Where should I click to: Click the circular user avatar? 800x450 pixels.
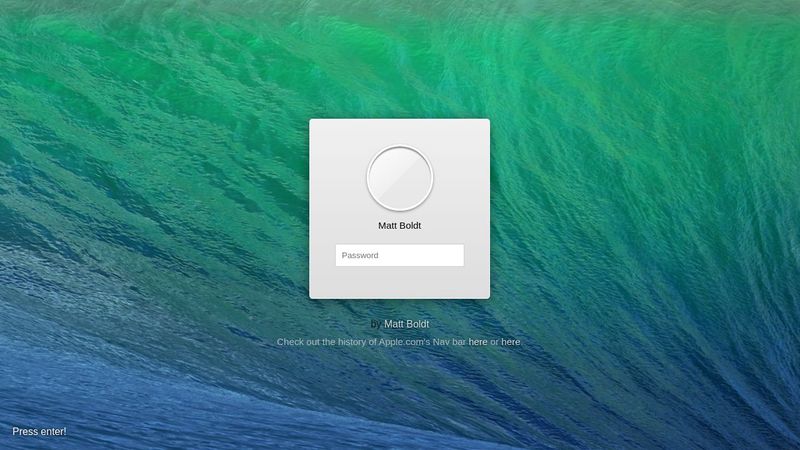coord(399,180)
